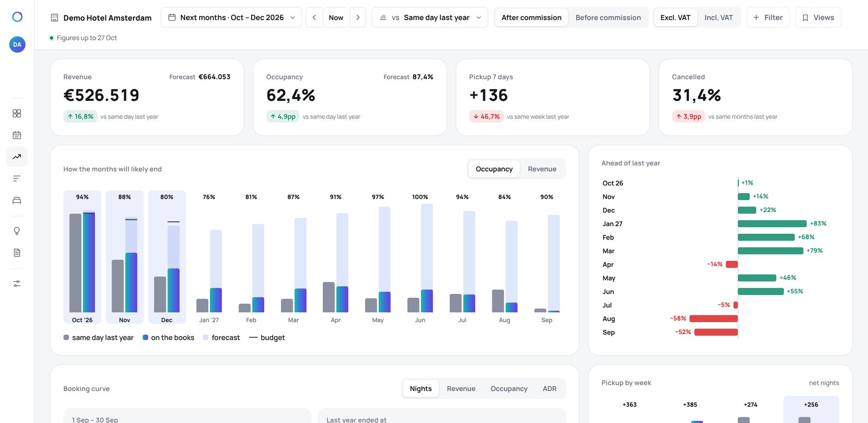Viewport: 868px width, 423px height.
Task: Open the sliders settings icon in sidebar
Action: [x=17, y=284]
